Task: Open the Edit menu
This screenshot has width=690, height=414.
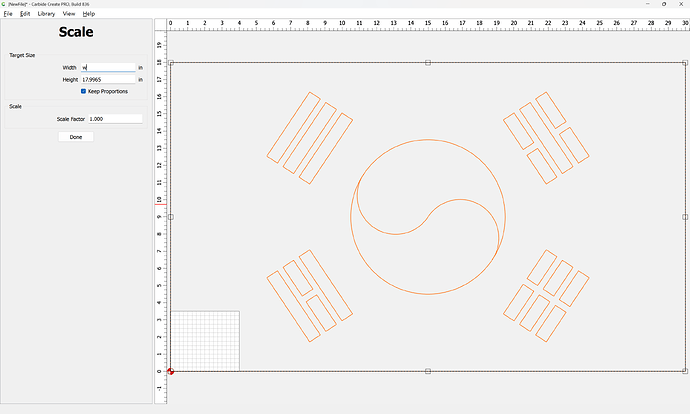Action: (x=25, y=14)
